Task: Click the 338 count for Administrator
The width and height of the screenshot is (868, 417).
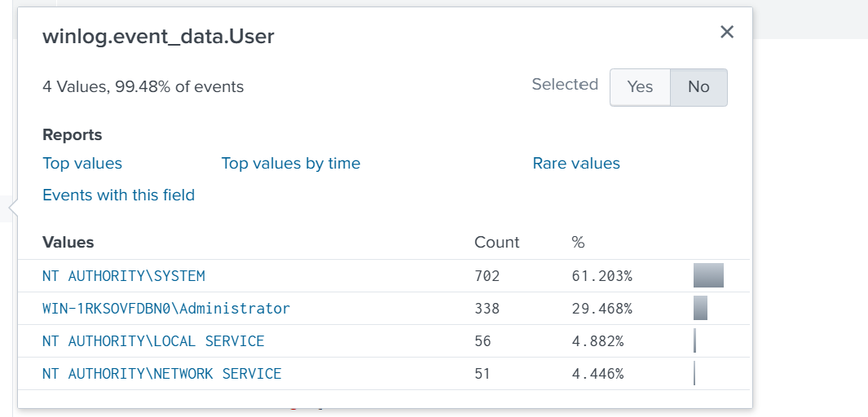Action: click(487, 309)
